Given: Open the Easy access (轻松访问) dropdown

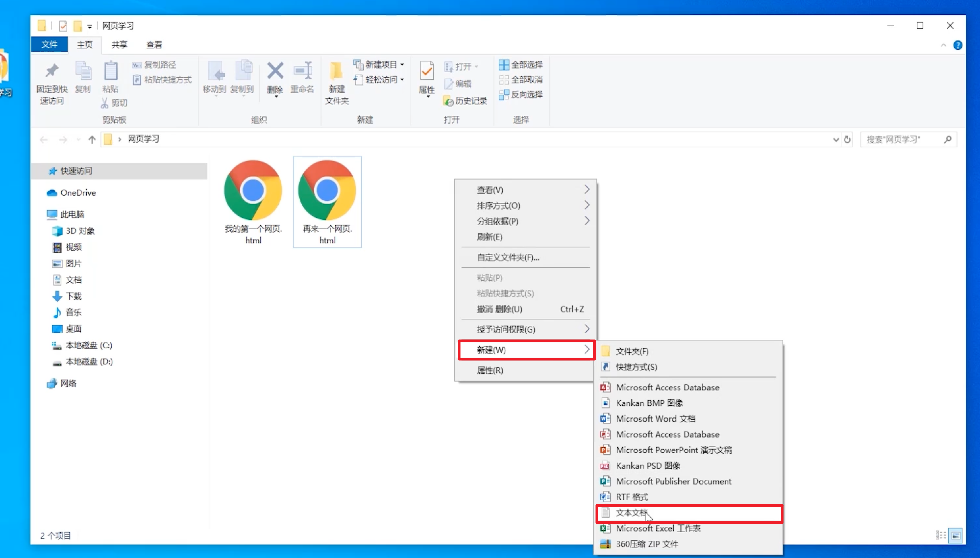Looking at the screenshot, I should 379,80.
